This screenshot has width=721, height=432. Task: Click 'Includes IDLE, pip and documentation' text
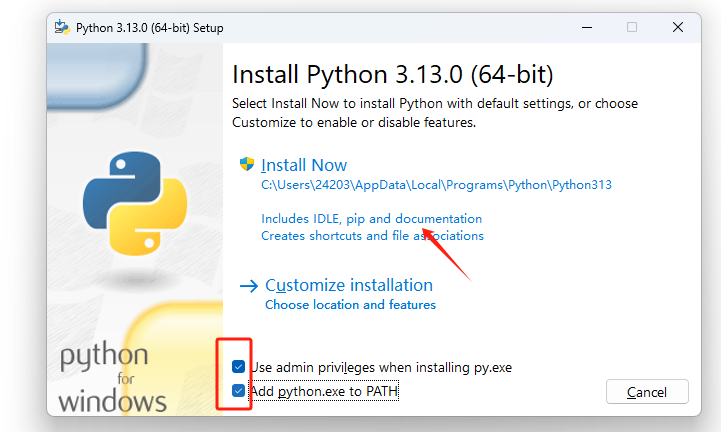372,219
